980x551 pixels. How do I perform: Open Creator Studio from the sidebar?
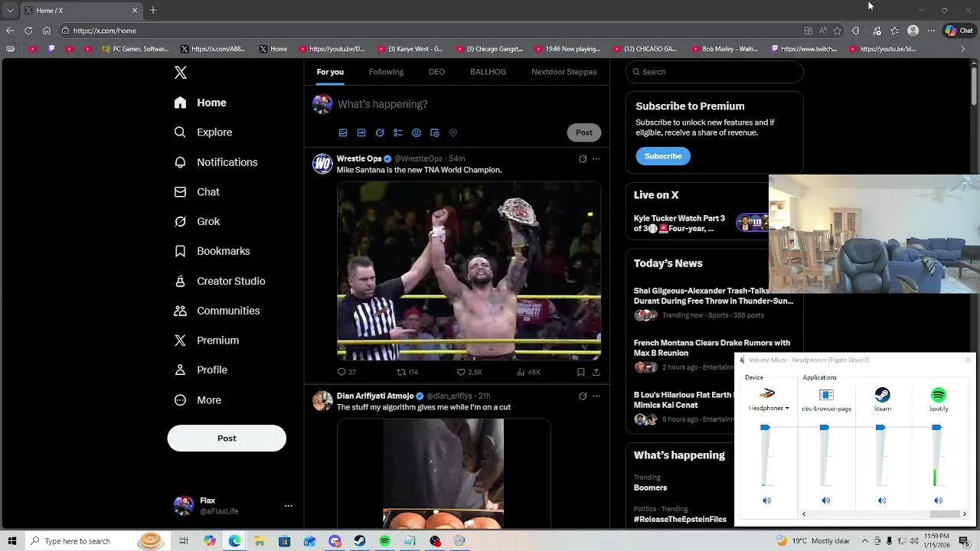click(x=220, y=281)
